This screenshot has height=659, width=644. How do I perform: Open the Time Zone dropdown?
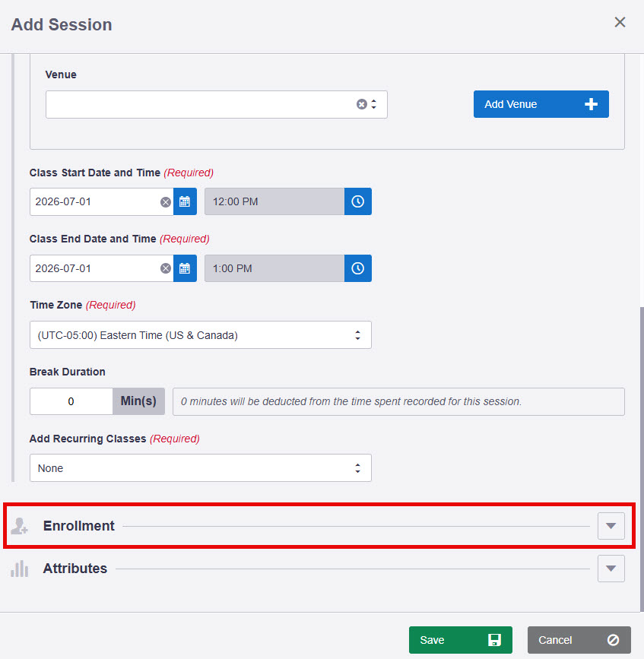coord(201,335)
